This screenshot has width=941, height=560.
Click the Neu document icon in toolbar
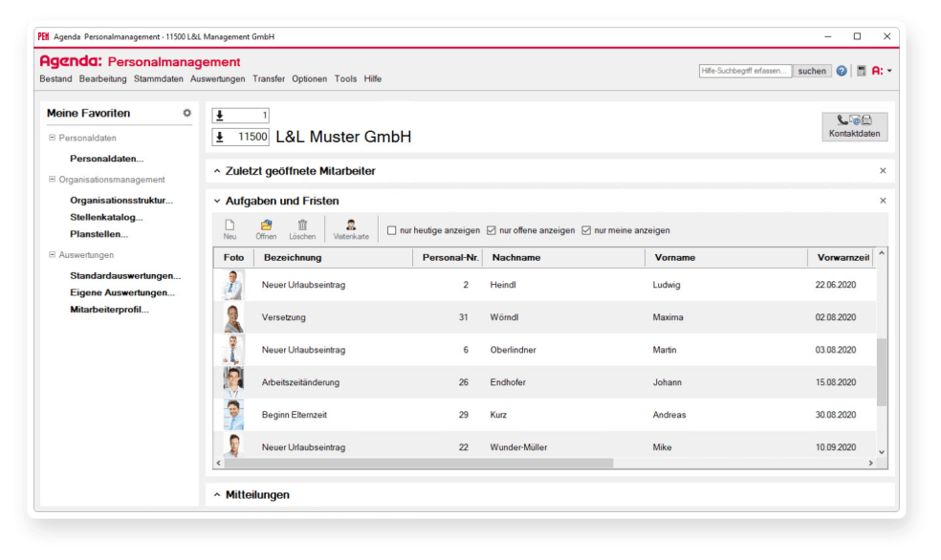point(230,226)
